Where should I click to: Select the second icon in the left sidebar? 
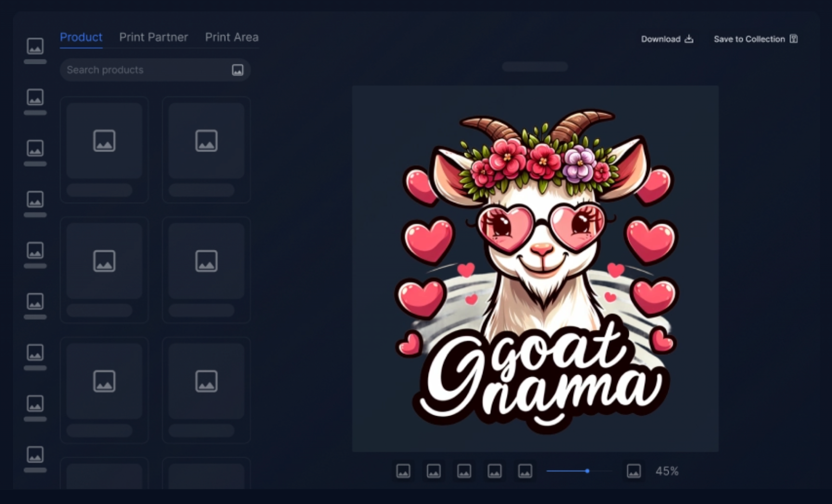click(35, 97)
